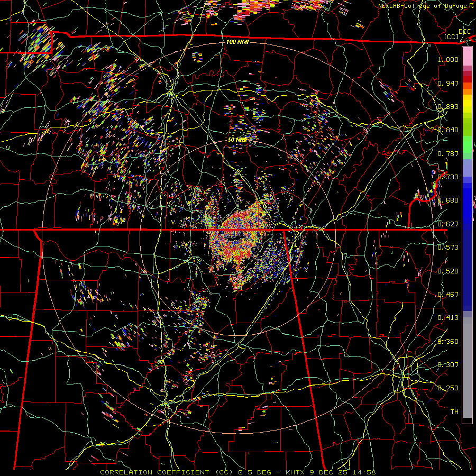The width and height of the screenshot is (476, 476).
Task: Click the 0.360 scale value
Action: pos(448,342)
